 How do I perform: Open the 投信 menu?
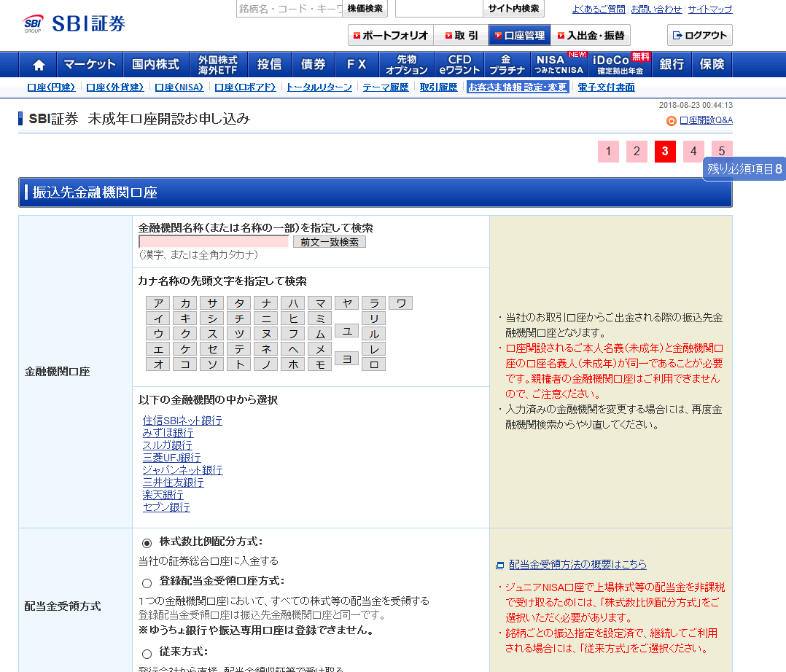point(270,65)
